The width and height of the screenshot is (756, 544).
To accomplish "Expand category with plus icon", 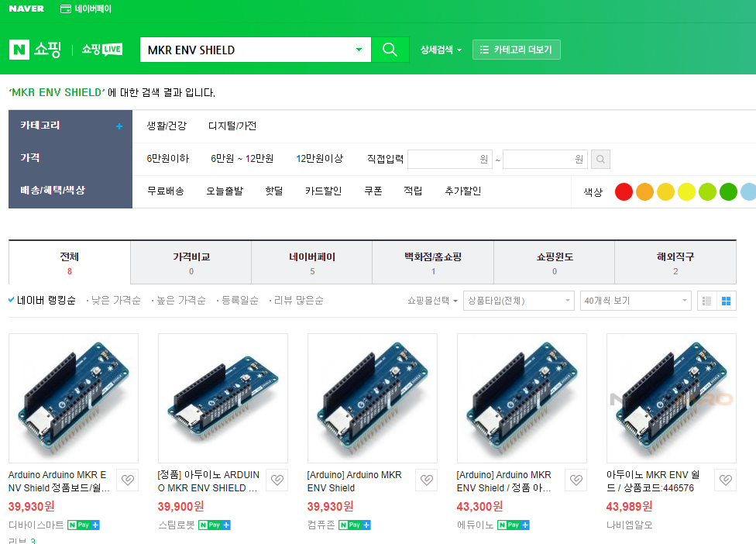I will tap(119, 126).
